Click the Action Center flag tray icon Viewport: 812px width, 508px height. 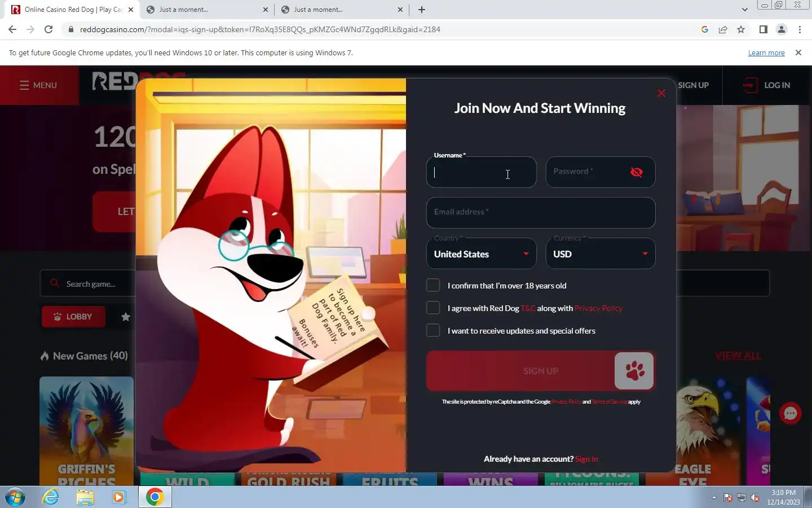tap(728, 498)
